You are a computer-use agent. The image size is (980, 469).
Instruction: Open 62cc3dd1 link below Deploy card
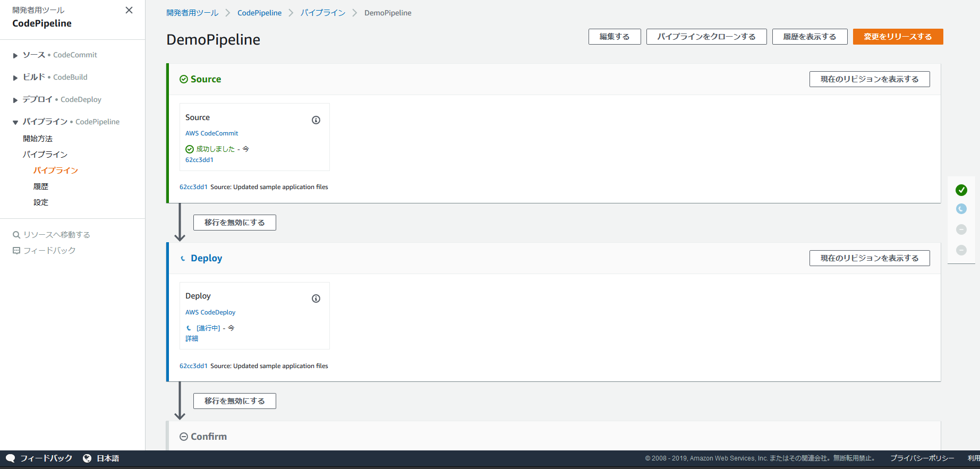(193, 366)
